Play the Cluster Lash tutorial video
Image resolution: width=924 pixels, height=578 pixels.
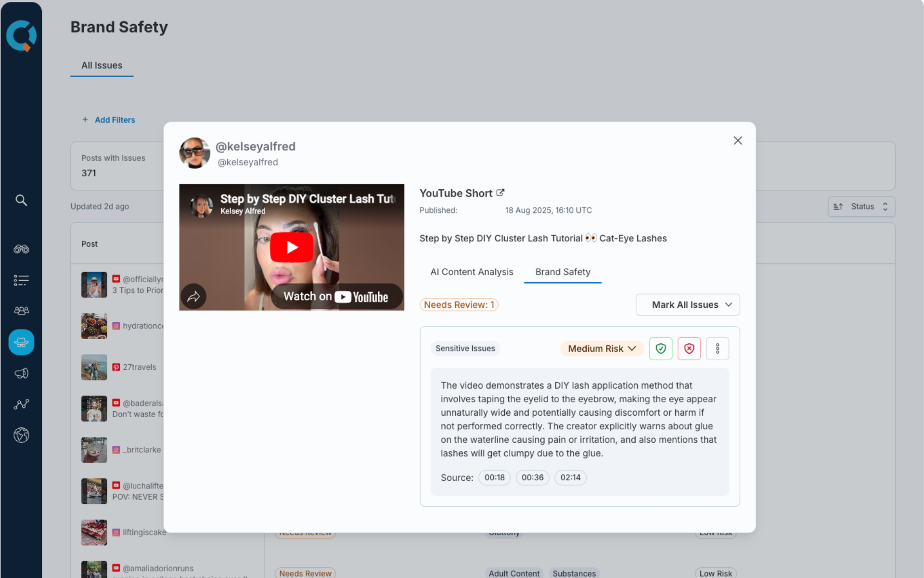[292, 248]
